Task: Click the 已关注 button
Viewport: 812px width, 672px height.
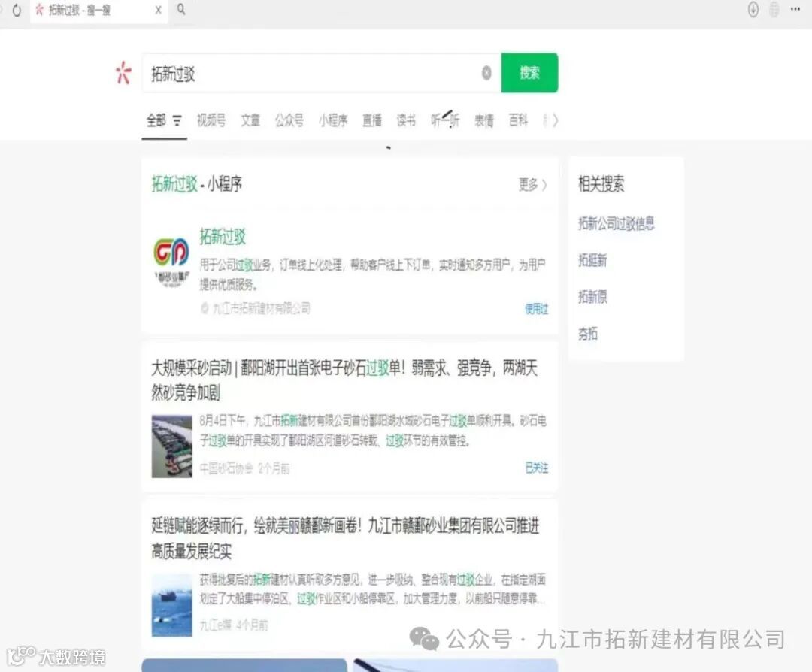Action: coord(537,468)
